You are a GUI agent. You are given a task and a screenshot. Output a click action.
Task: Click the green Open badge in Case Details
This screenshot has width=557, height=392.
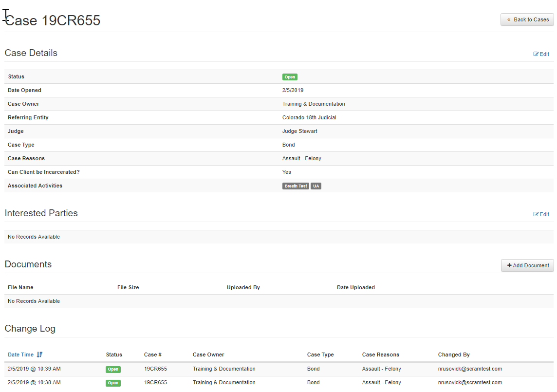290,77
